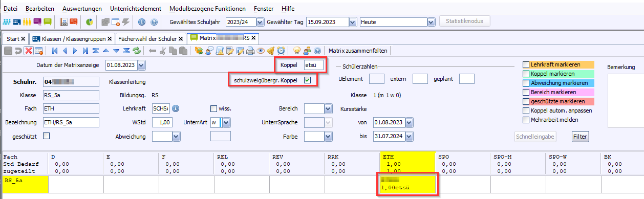The height and width of the screenshot is (199, 644).
Task: Click the green refresh arrows icon
Action: pyautogui.click(x=137, y=51)
